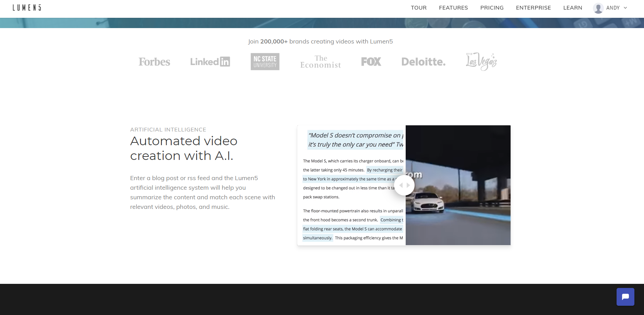Click the Forbes brand logo
Image resolution: width=644 pixels, height=315 pixels.
[154, 62]
